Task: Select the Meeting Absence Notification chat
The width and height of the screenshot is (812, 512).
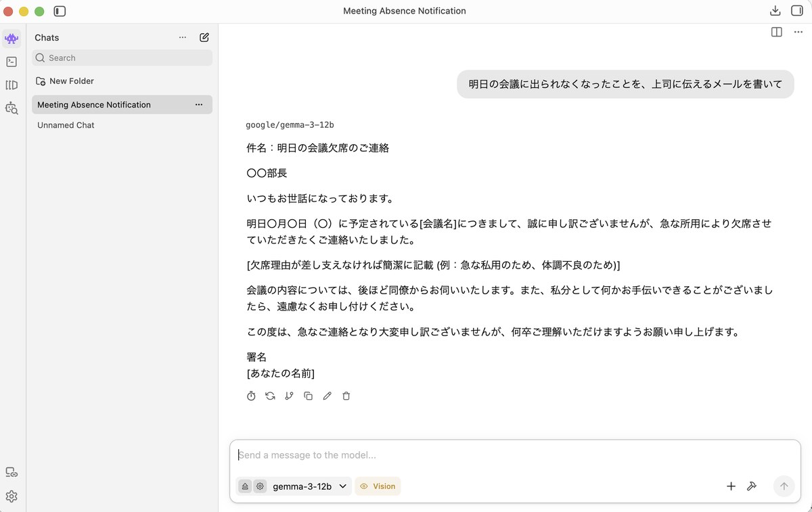Action: 122,105
